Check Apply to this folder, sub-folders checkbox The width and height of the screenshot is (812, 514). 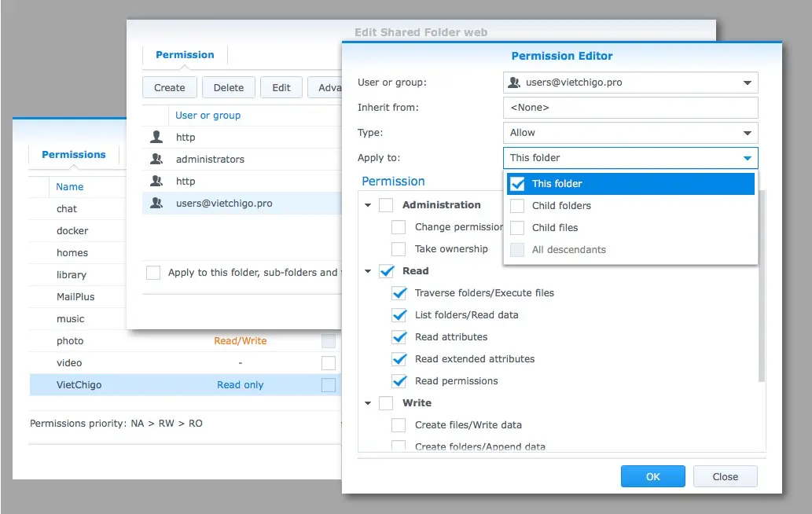[x=152, y=272]
